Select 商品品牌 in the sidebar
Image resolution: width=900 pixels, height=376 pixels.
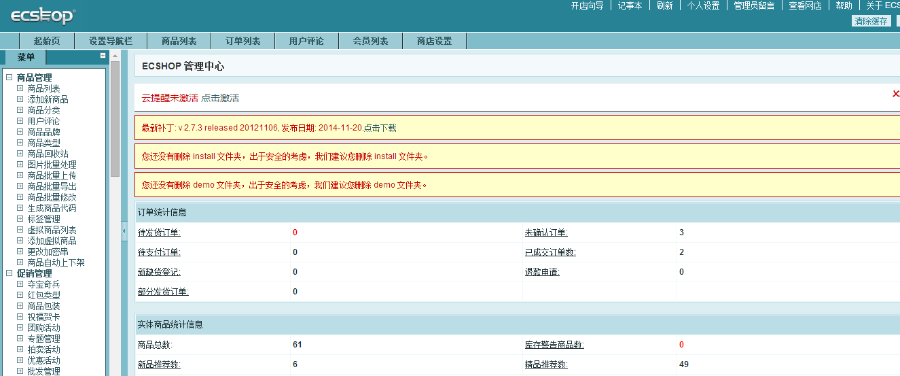click(x=44, y=132)
